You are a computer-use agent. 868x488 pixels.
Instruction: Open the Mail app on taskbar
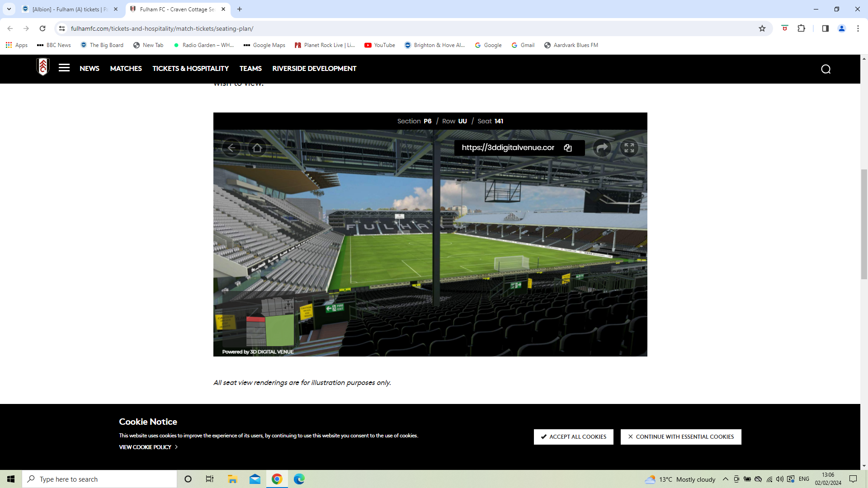pos(255,479)
